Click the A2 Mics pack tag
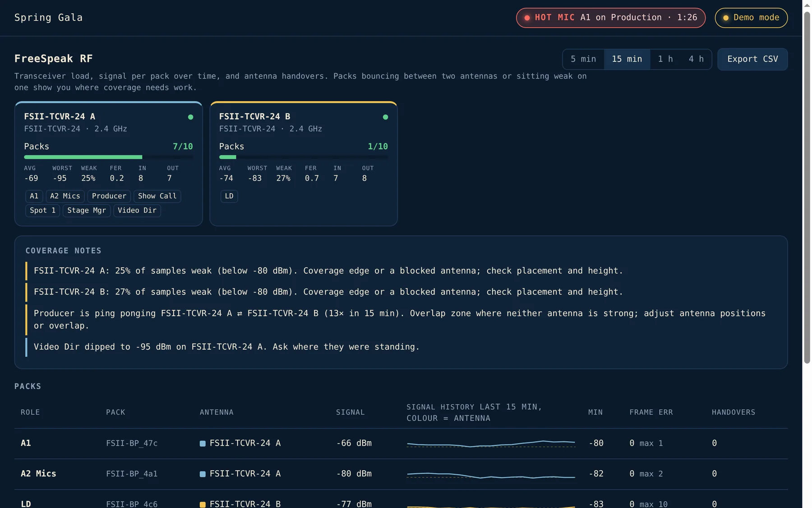 tap(65, 196)
